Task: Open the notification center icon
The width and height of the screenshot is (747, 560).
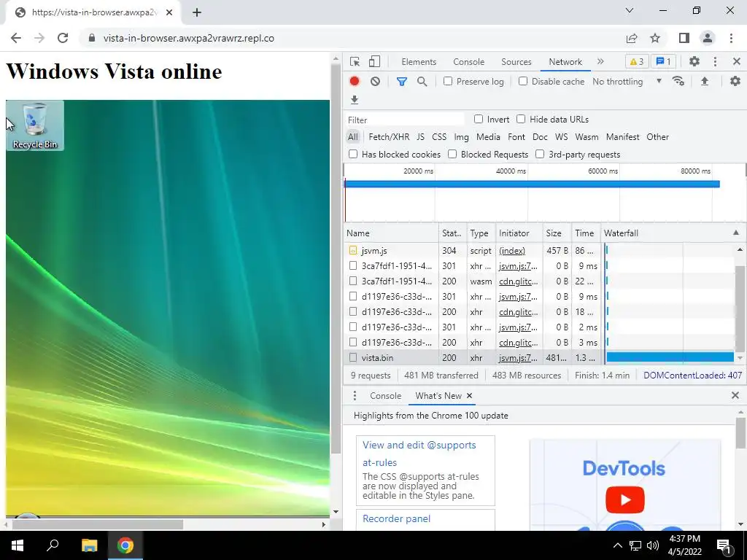Action: click(x=724, y=546)
